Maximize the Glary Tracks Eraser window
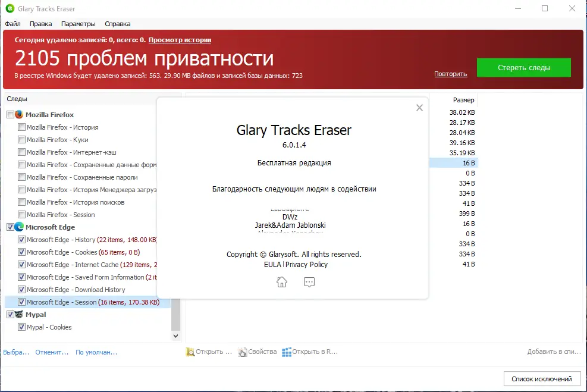Screen dimensions: 587x392 click(x=545, y=8)
